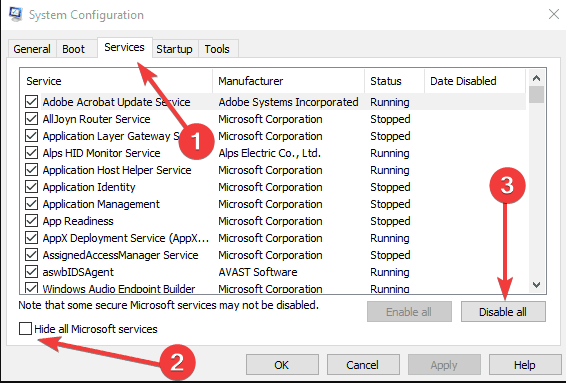Click the Disable all button
Image resolution: width=566 pixels, height=383 pixels.
[503, 312]
